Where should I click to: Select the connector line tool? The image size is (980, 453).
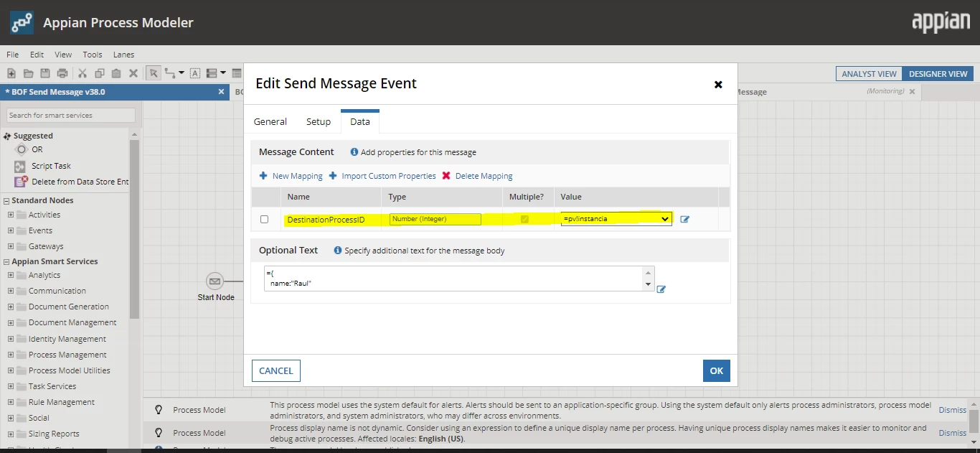coord(170,73)
